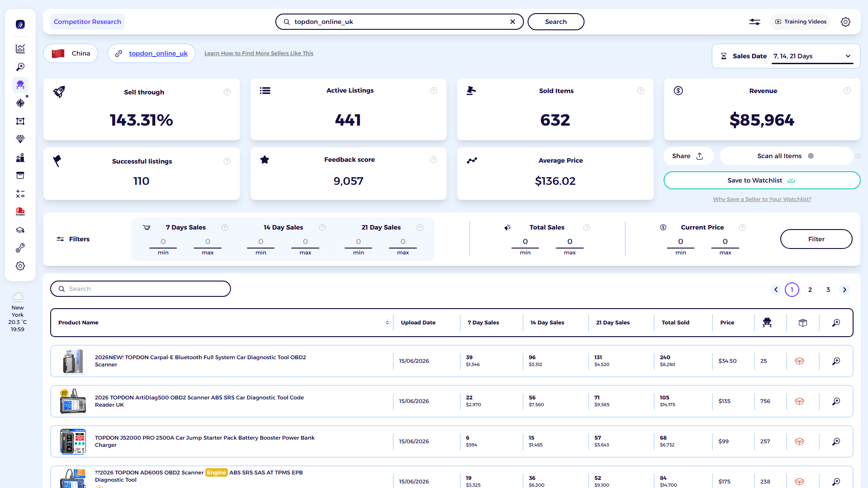The height and width of the screenshot is (488, 868).
Task: Open Why Save a Seller to Watchlist link
Action: pos(762,199)
